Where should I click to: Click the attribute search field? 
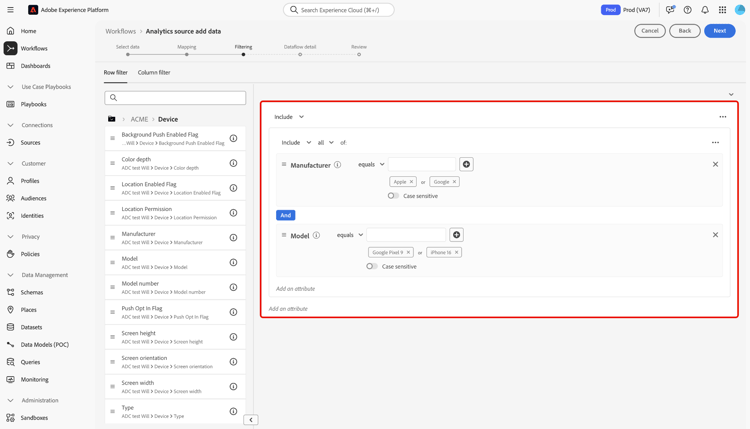coord(175,98)
